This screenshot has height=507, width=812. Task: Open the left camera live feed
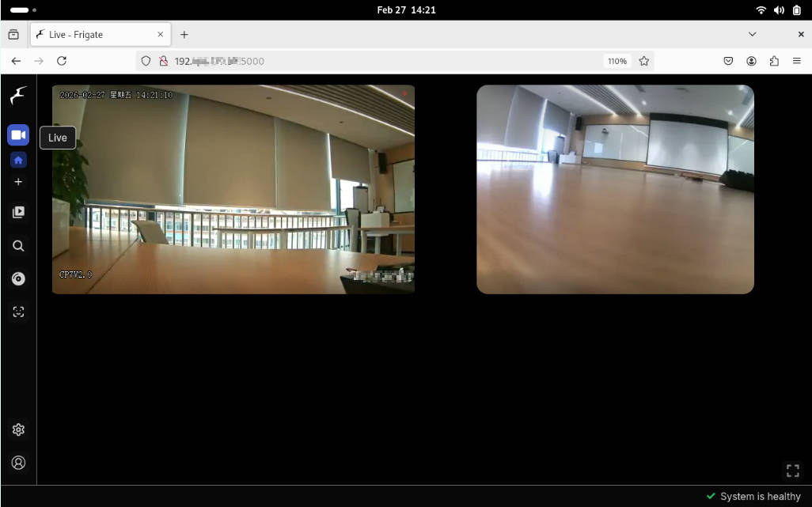[233, 189]
